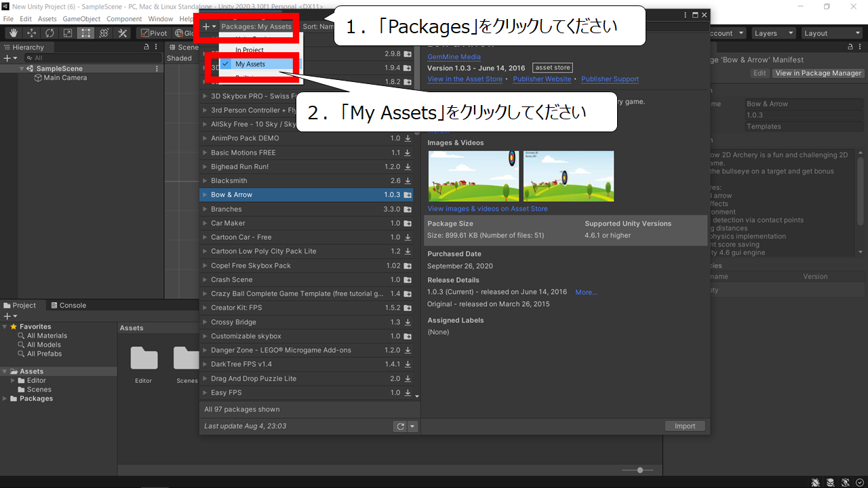The image size is (868, 488).
Task: Open Publisher Website link
Action: pos(542,79)
